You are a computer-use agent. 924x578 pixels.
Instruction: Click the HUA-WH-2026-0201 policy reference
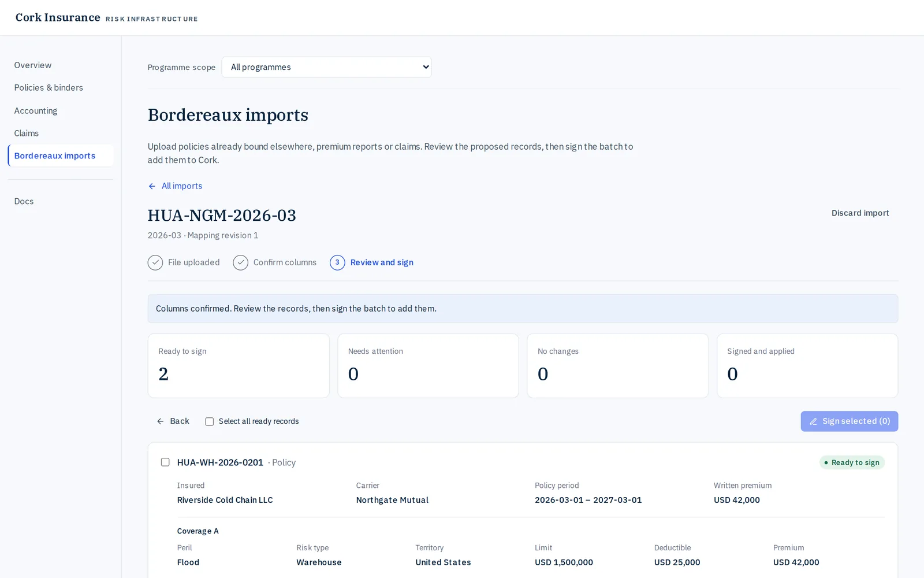point(220,462)
